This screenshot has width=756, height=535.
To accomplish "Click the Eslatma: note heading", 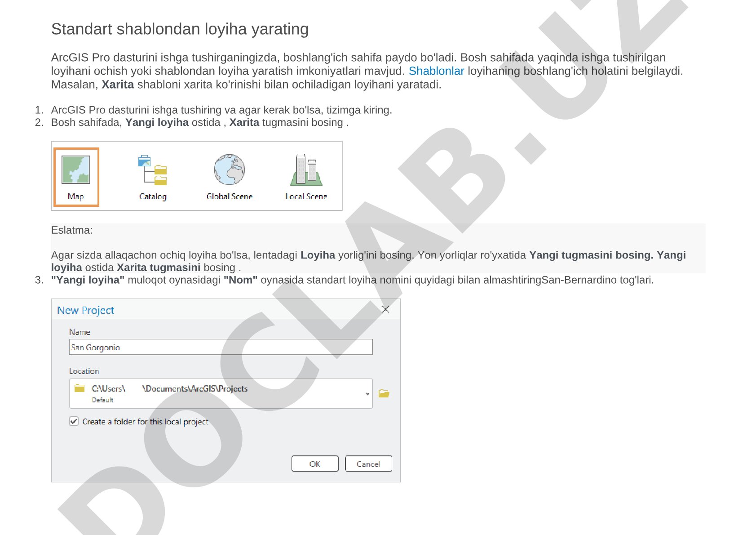I will [72, 230].
